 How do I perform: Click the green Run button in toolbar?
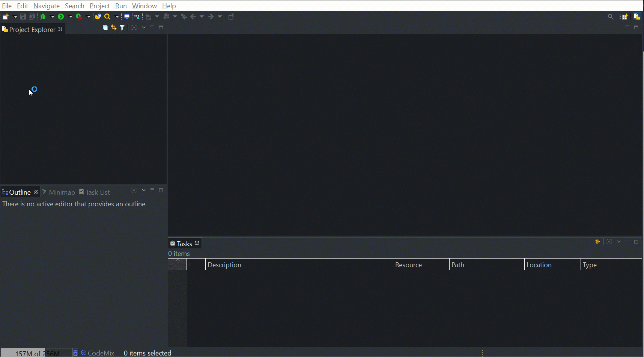point(61,17)
